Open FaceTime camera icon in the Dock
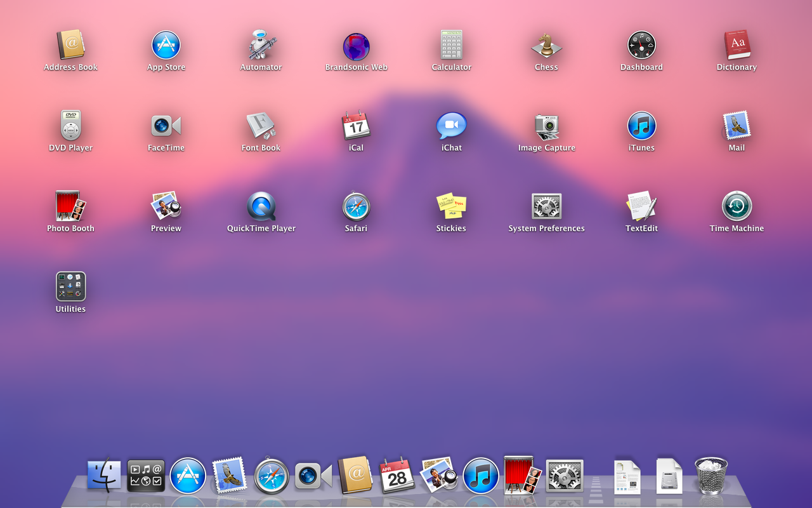 coord(313,476)
